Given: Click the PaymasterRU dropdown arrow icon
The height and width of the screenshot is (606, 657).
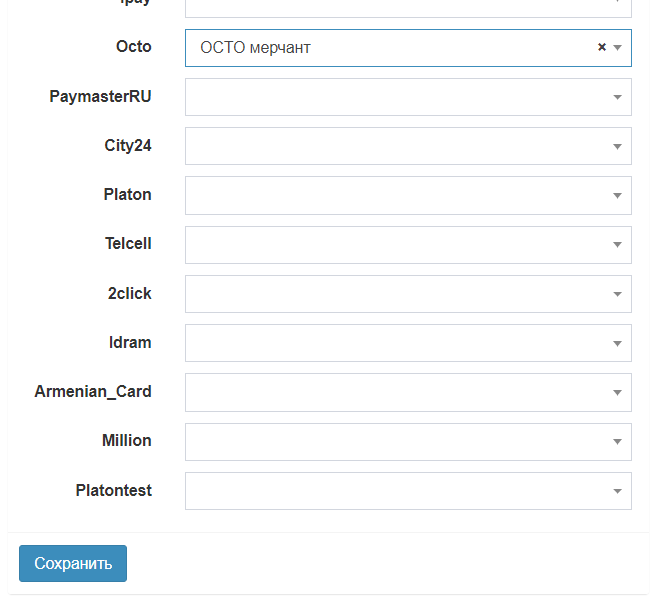Looking at the screenshot, I should coord(618,97).
